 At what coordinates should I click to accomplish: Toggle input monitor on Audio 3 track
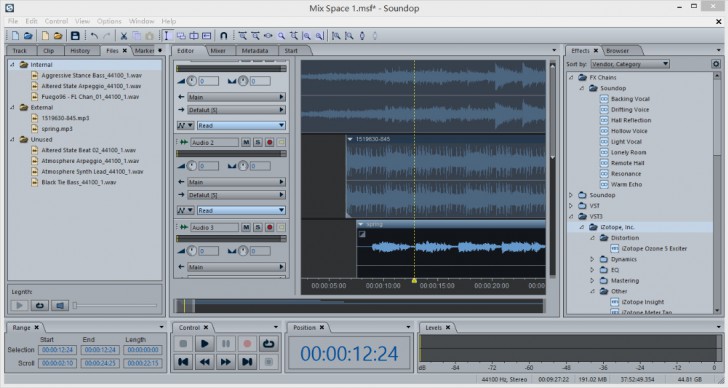pos(281,227)
